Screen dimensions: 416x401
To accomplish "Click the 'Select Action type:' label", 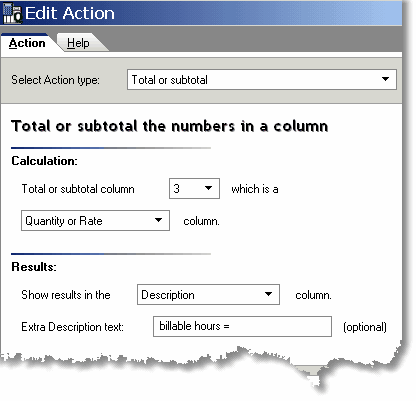I will pos(55,80).
